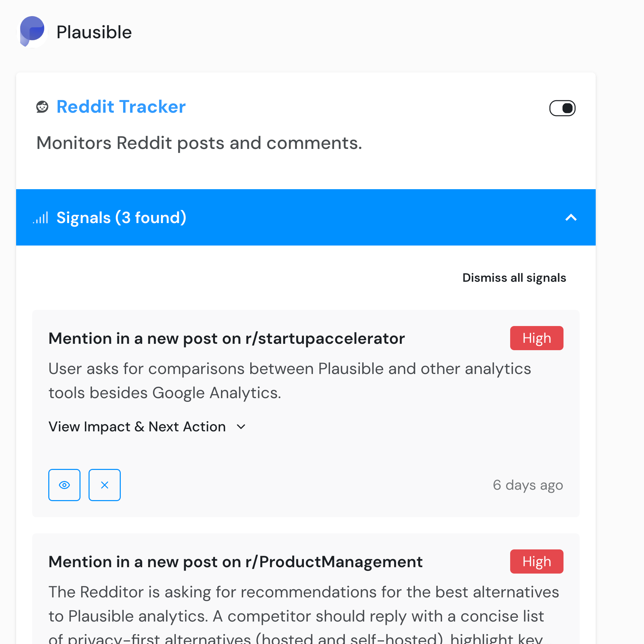Image resolution: width=644 pixels, height=644 pixels.
Task: Select the Signals (3 found) header
Action: tap(121, 217)
